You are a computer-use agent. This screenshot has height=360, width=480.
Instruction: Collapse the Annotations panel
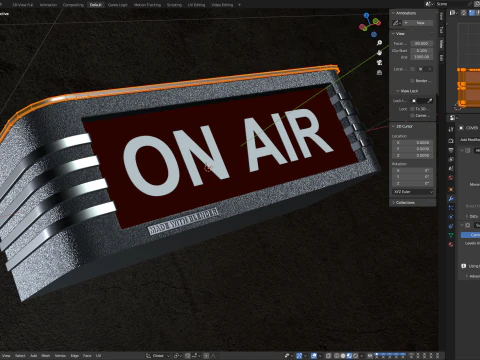point(393,13)
